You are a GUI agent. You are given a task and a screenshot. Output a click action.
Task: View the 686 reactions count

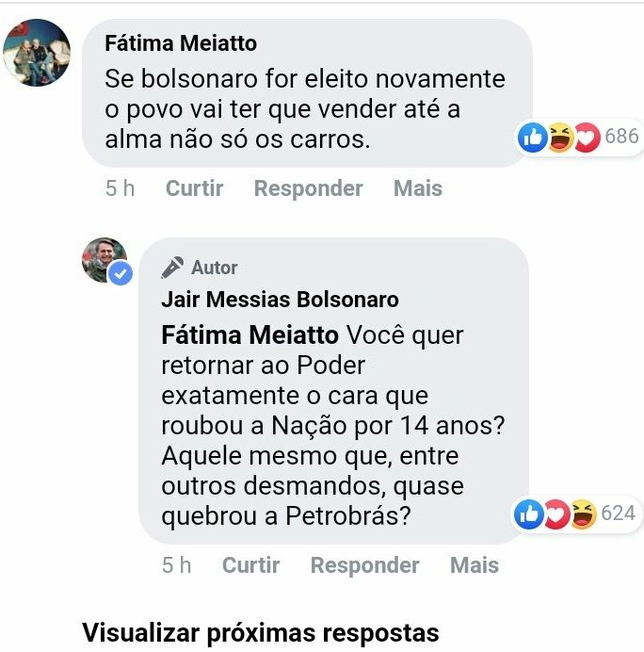click(x=621, y=137)
